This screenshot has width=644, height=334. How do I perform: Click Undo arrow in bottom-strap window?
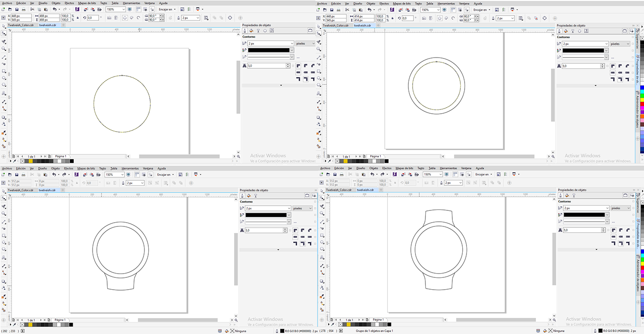point(54,175)
